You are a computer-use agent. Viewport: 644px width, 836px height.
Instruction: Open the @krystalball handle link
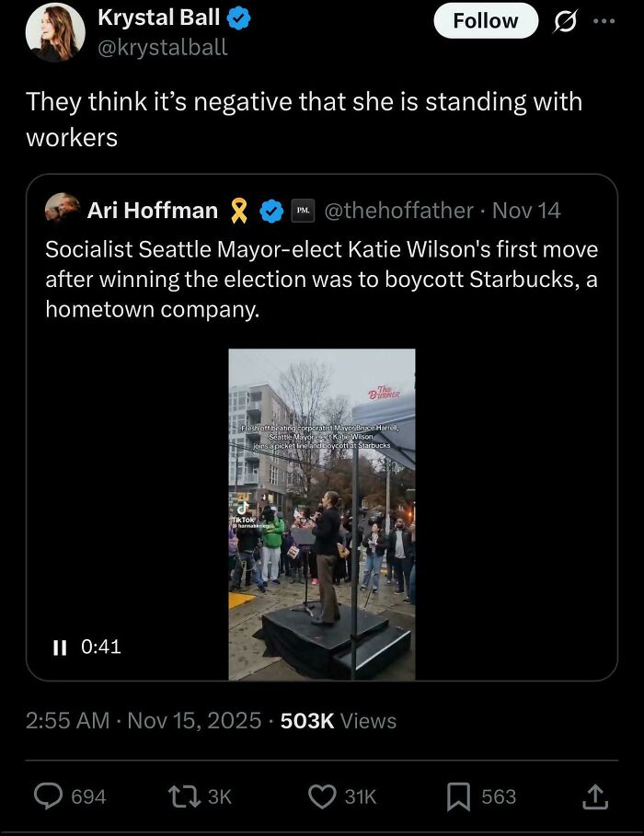162,47
